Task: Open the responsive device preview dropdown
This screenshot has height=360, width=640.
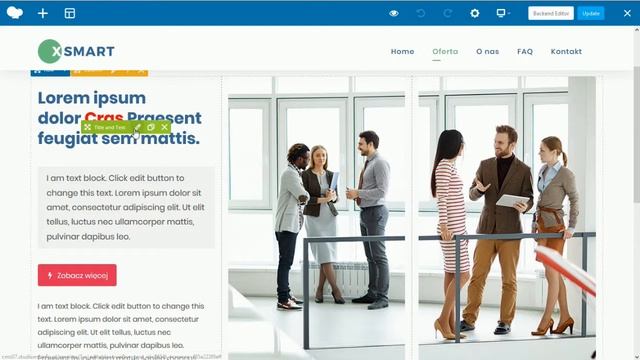Action: (x=503, y=13)
